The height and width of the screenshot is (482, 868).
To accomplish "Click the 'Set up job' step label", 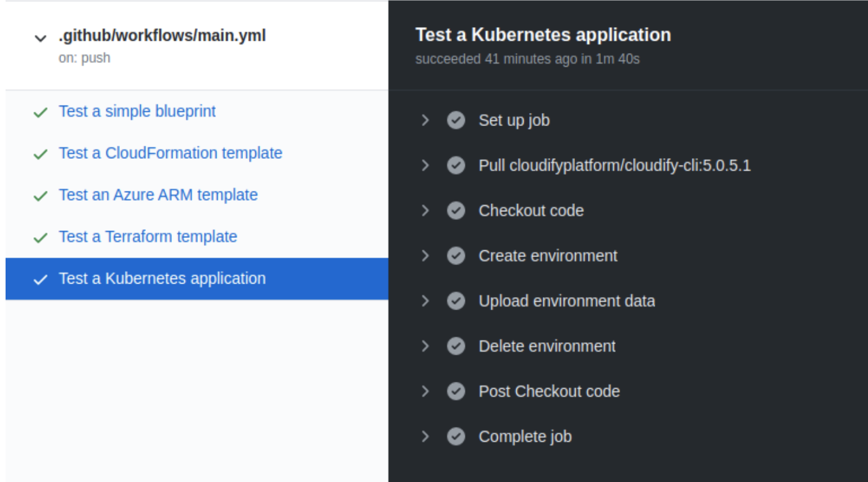I will [x=514, y=120].
